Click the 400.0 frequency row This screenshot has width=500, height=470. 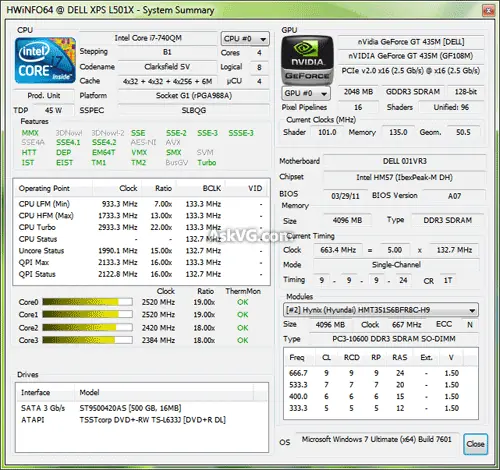381,396
